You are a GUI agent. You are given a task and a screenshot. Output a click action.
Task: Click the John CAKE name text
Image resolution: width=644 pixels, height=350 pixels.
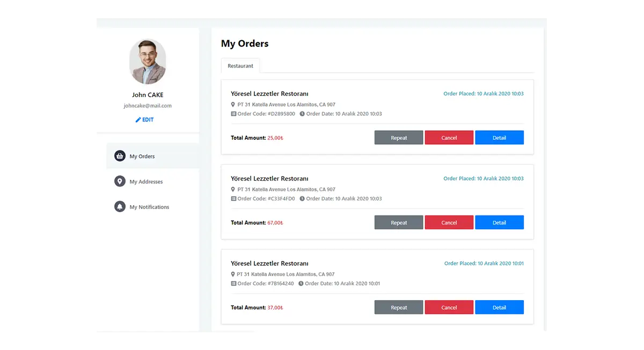[148, 95]
